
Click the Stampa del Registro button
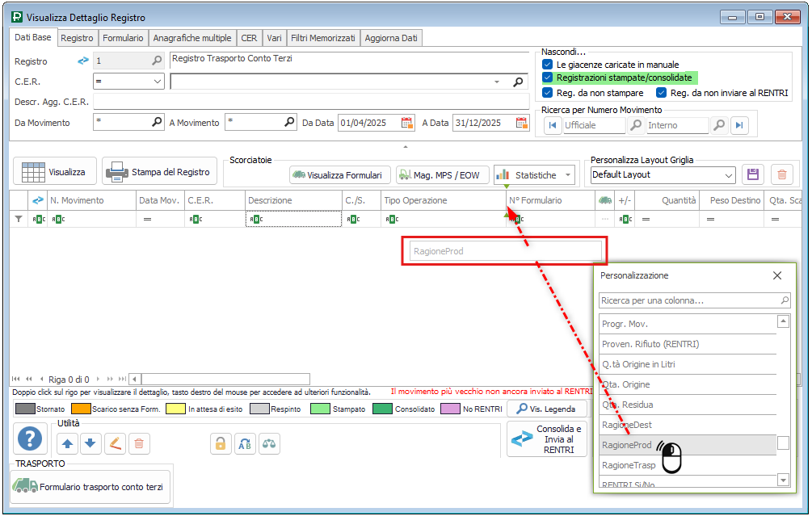pyautogui.click(x=160, y=171)
